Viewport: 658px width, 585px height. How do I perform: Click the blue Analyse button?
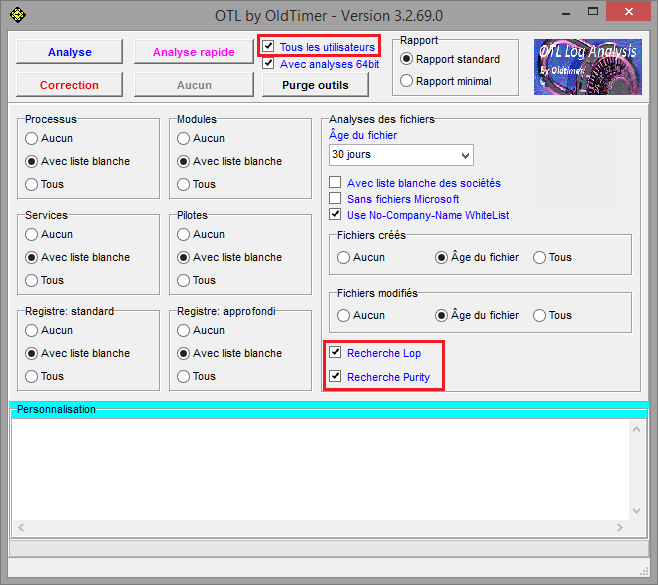tap(69, 52)
